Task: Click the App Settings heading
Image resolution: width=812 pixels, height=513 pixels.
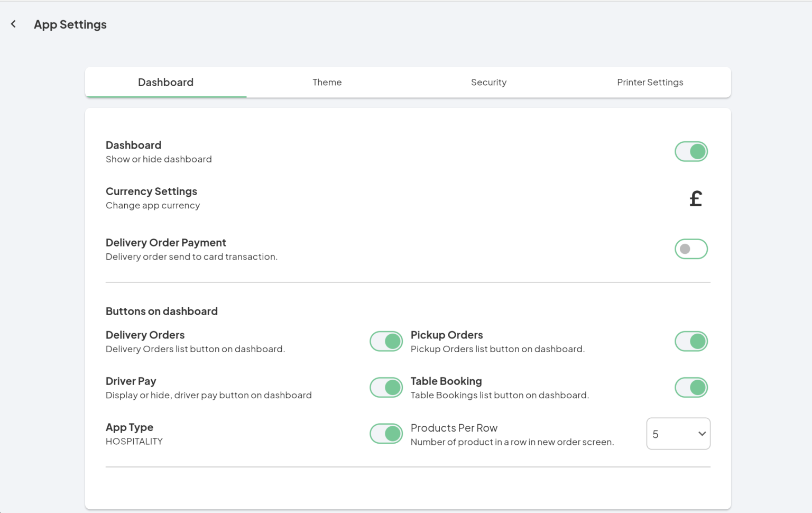Action: pyautogui.click(x=70, y=24)
